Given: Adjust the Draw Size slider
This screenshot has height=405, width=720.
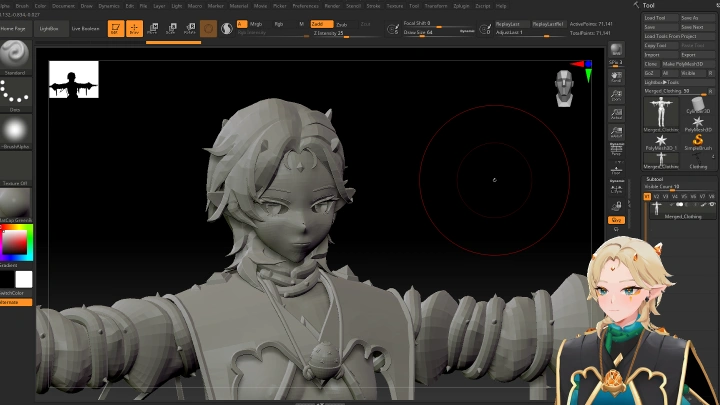Looking at the screenshot, I should (439, 33).
